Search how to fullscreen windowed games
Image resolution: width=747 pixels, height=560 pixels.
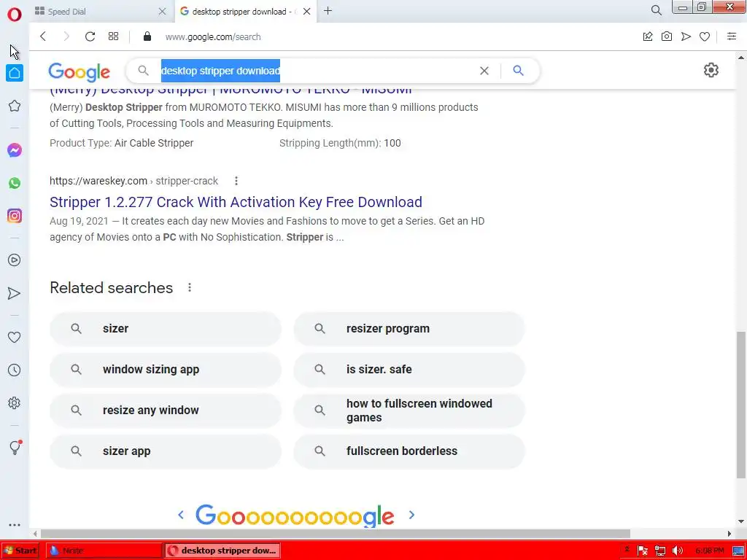409,411
